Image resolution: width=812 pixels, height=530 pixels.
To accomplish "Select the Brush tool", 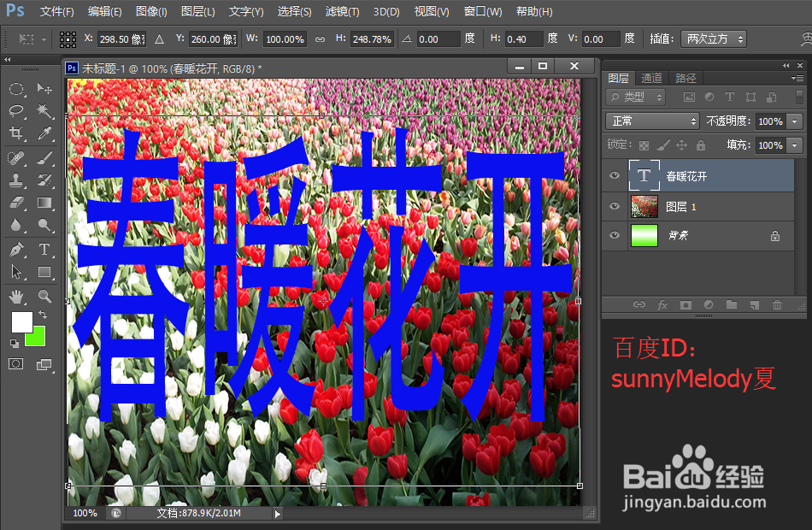I will tap(44, 157).
